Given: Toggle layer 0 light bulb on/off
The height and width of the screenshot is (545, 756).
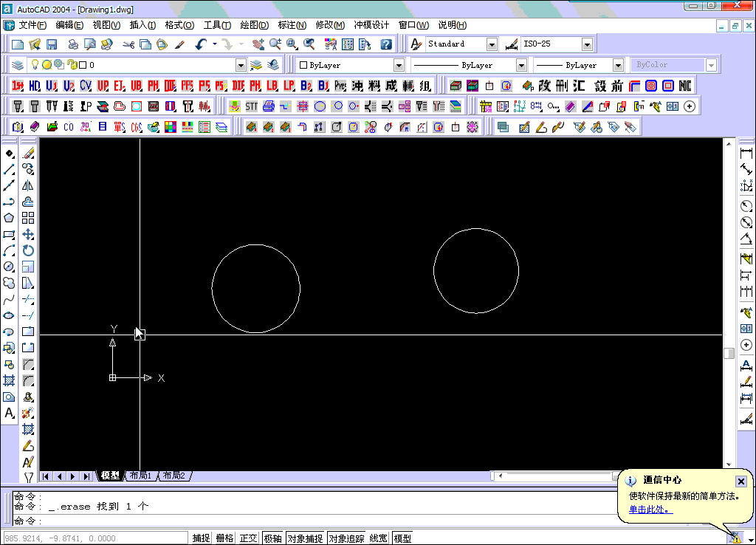Looking at the screenshot, I should [x=35, y=64].
